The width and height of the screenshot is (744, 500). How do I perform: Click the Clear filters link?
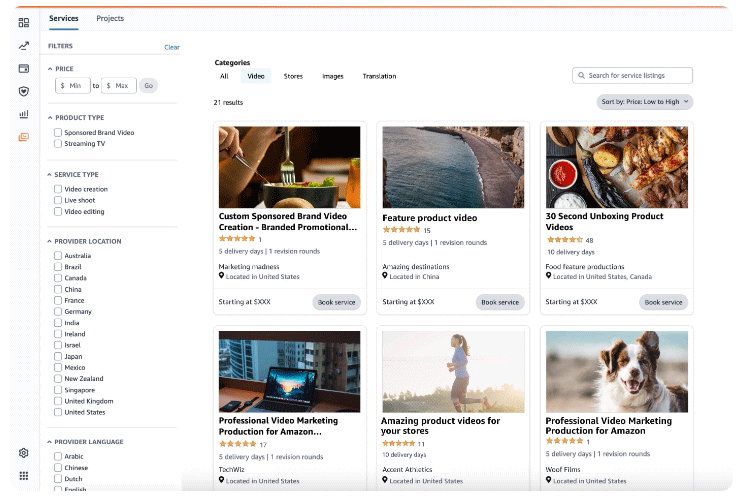172,47
